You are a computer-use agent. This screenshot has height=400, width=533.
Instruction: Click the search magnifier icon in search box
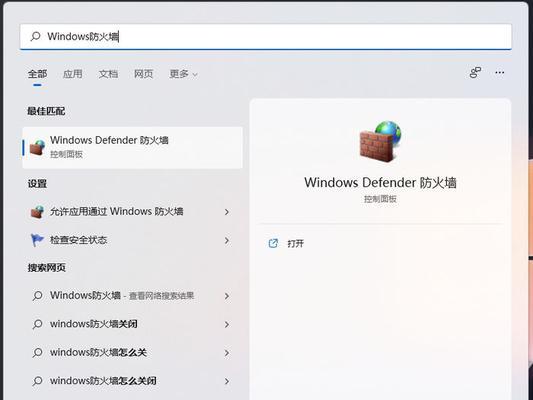coord(35,36)
